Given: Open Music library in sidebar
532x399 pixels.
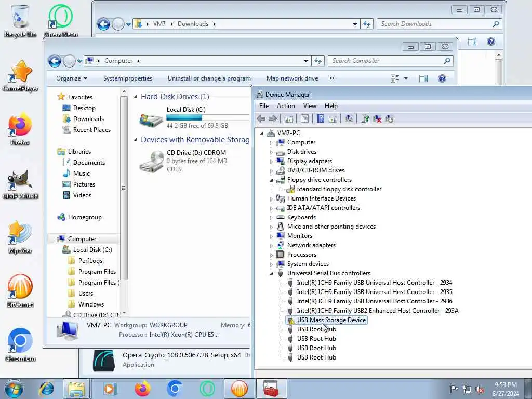Looking at the screenshot, I should 82,173.
